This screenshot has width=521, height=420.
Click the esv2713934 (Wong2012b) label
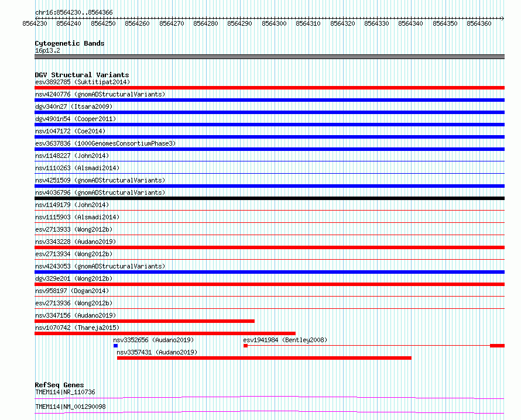pyautogui.click(x=74, y=254)
